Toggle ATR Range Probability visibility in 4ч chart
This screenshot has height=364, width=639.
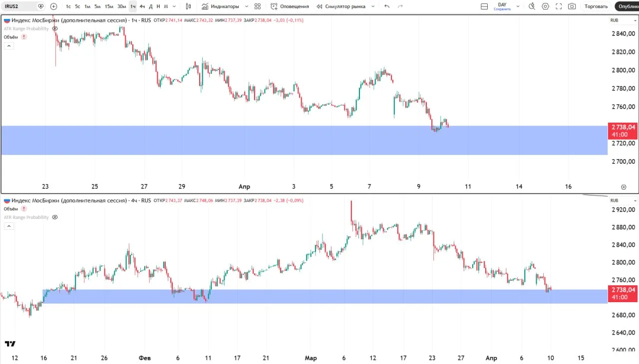pyautogui.click(x=55, y=217)
